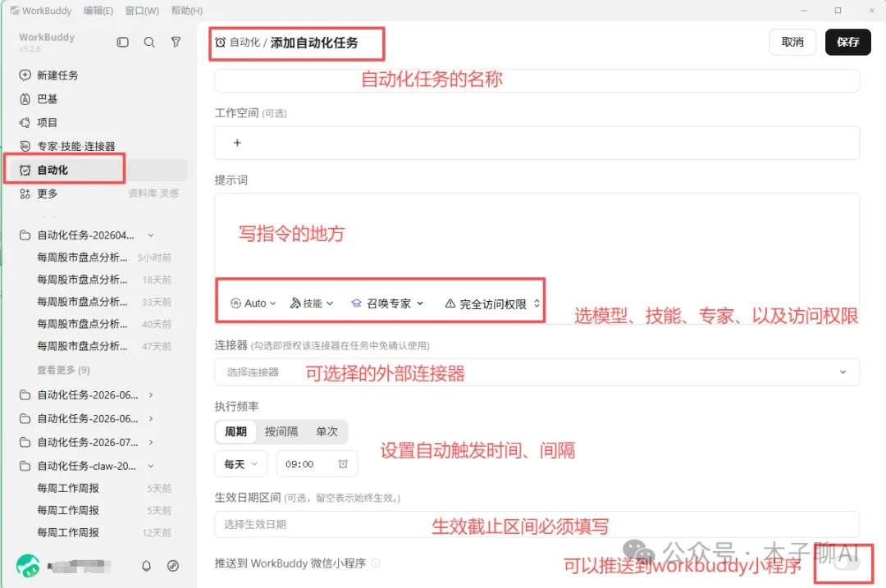
Task: Open the Auto model dropdown
Action: coord(253,303)
